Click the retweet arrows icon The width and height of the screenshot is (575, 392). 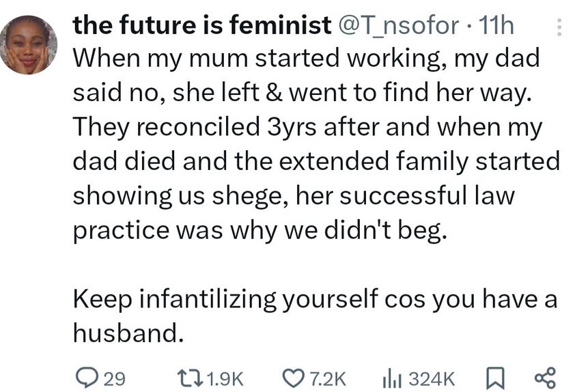coord(190,378)
